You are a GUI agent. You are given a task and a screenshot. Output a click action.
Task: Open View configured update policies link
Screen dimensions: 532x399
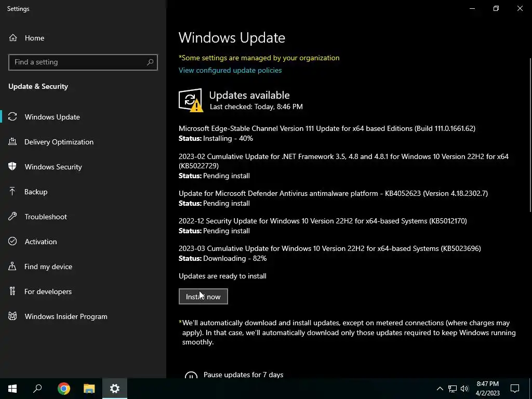(x=230, y=70)
